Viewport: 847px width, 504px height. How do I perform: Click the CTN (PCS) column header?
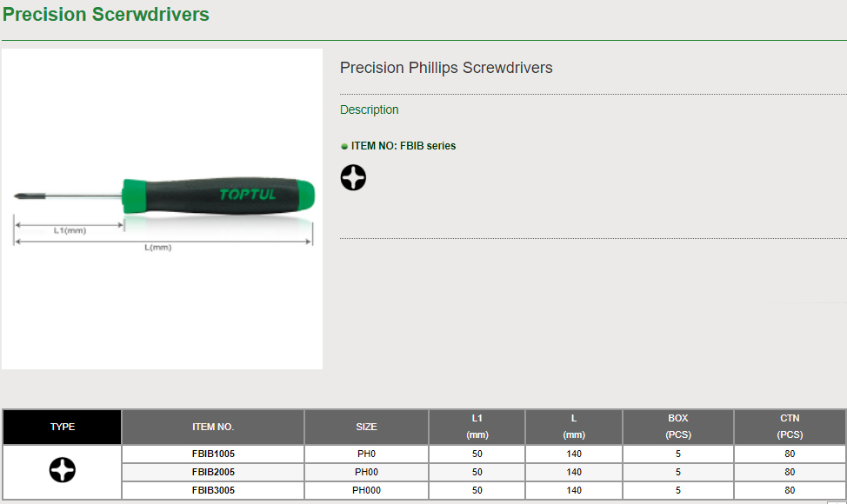tap(790, 427)
